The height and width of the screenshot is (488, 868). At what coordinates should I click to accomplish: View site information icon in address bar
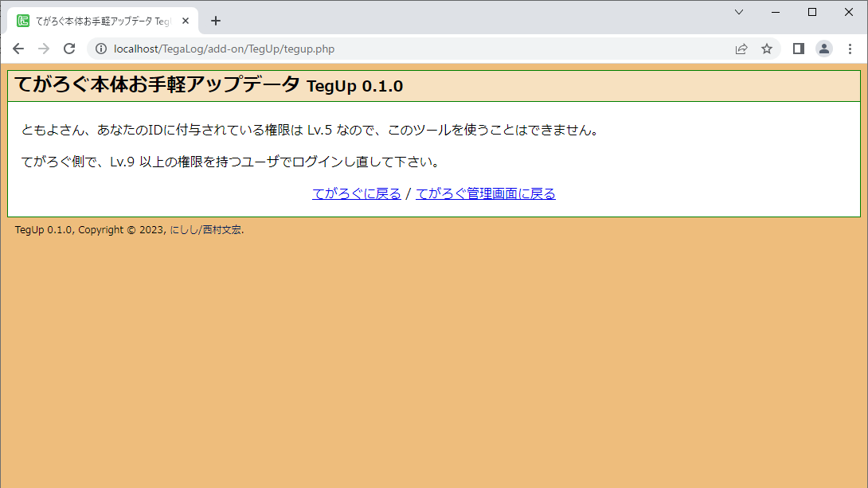click(101, 49)
